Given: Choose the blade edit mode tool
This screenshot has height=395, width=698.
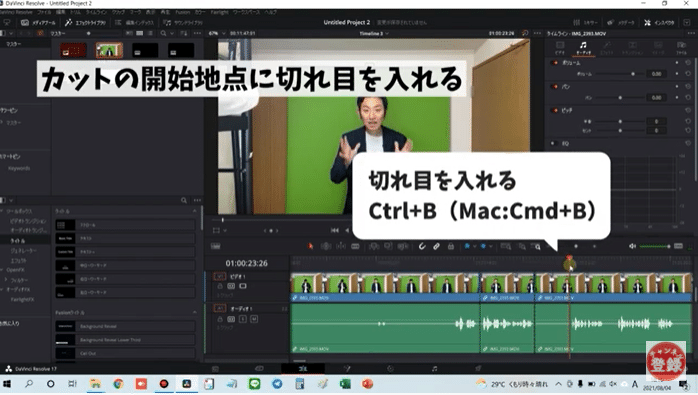Looking at the screenshot, I should point(355,246).
